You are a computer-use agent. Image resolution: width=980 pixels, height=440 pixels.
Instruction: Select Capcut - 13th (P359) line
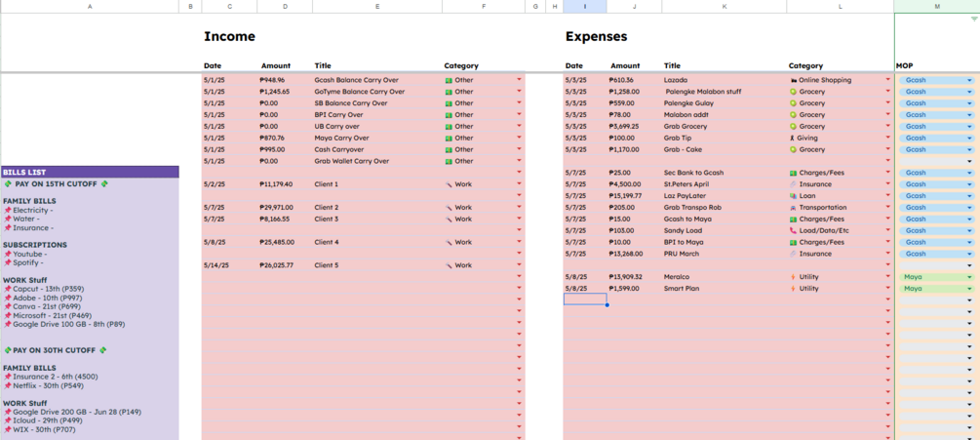(x=44, y=289)
